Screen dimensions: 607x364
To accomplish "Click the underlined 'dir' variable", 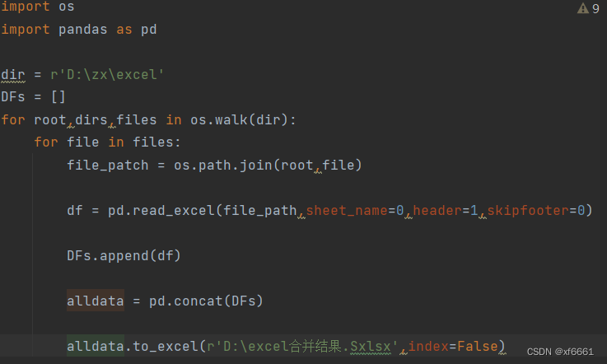I will point(13,74).
